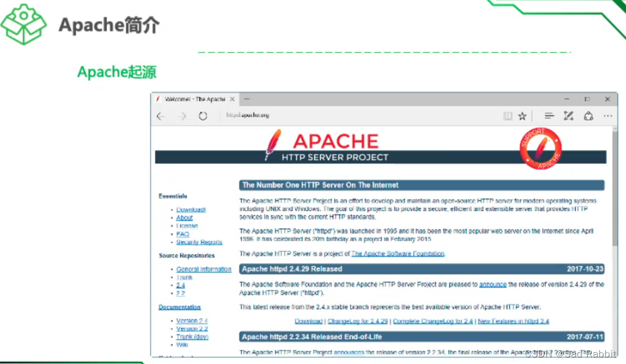Open the Wiki link
This screenshot has height=364, width=626.
182,344
